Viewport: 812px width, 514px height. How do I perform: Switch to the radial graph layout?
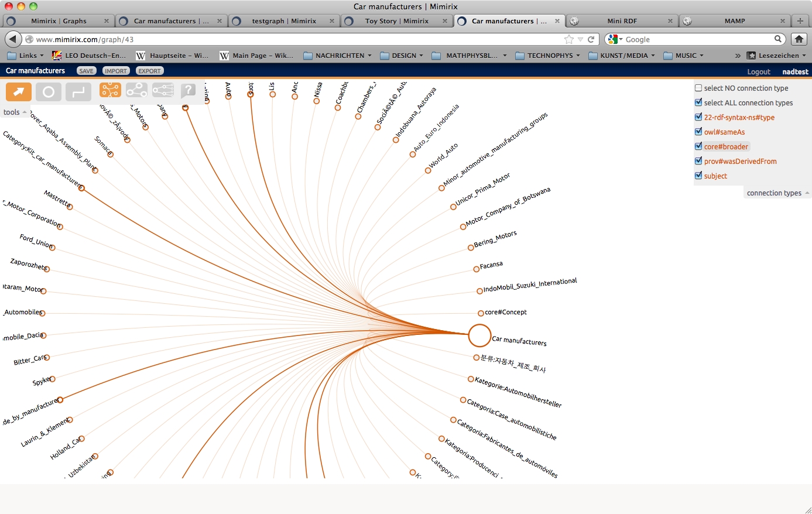tap(110, 90)
